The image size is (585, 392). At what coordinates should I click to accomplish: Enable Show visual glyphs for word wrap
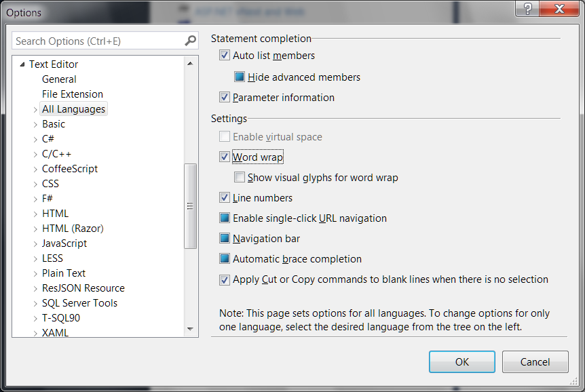point(240,178)
